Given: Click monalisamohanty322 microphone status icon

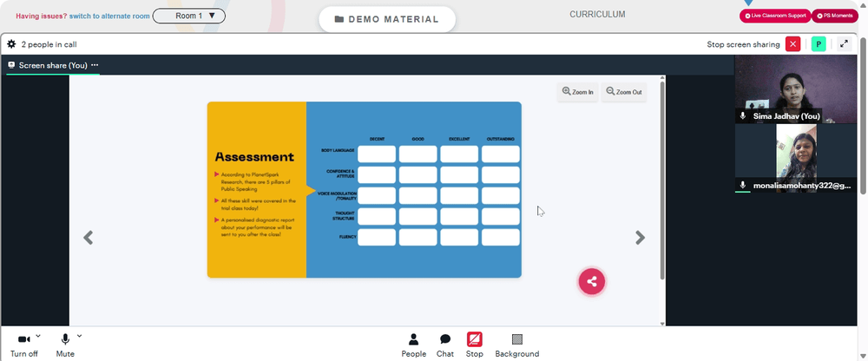Looking at the screenshot, I should [743, 186].
